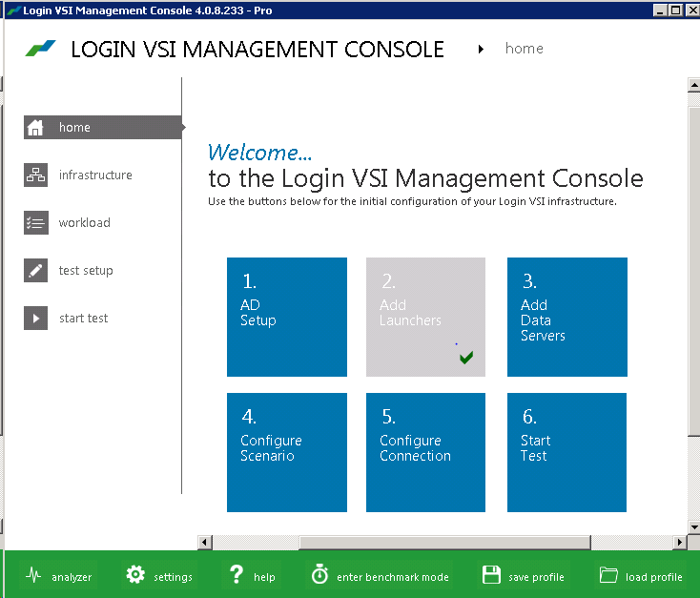The height and width of the screenshot is (598, 700).
Task: Minimize the Management Console window
Action: (x=660, y=10)
